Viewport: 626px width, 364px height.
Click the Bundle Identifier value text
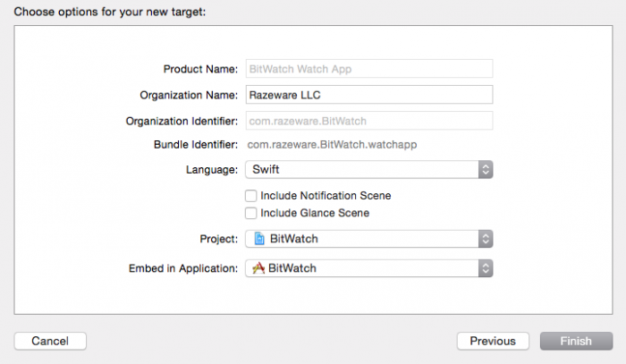tap(331, 144)
